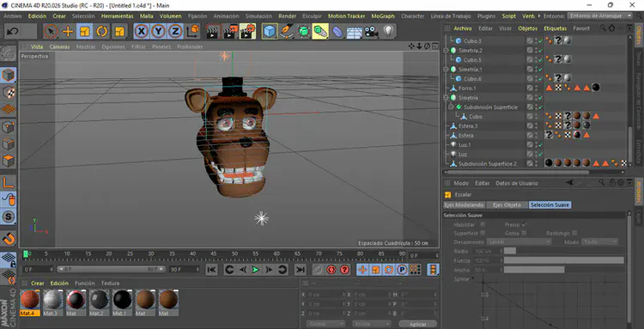Toggle Make Editable in left toolbar

click(x=9, y=53)
